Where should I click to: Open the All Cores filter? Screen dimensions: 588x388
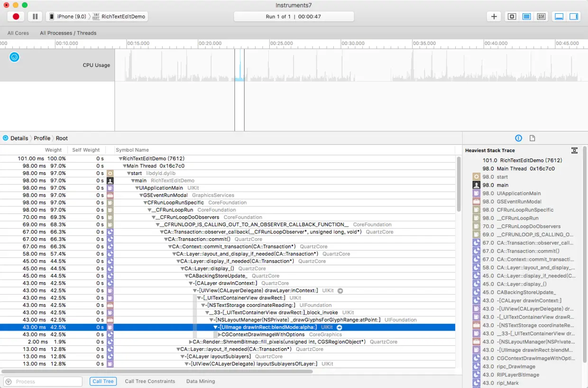18,33
